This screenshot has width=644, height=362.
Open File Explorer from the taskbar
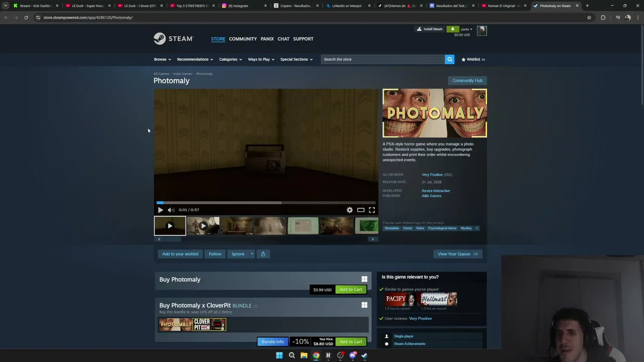304,355
